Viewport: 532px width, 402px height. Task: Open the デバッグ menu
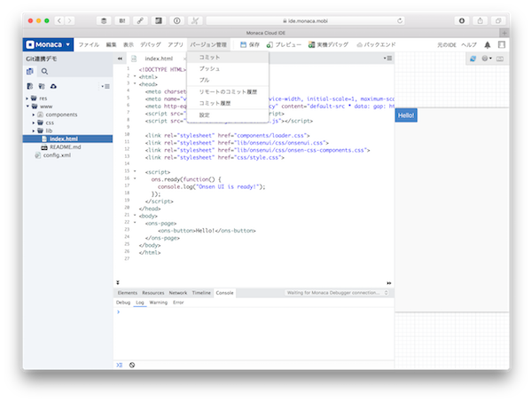(151, 44)
